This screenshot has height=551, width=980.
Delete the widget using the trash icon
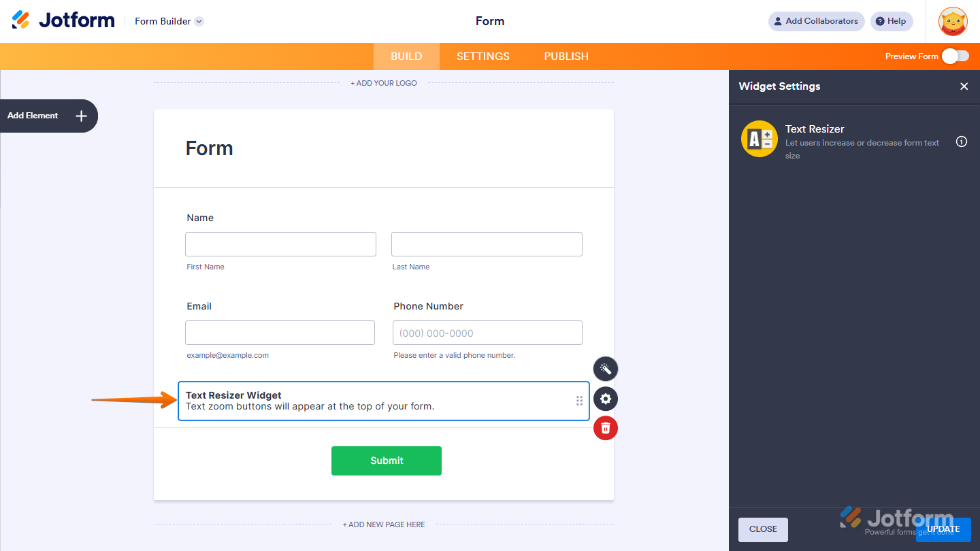[605, 428]
